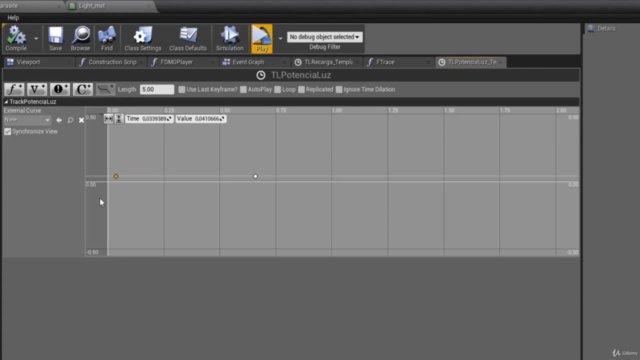This screenshot has height=360, width=640.
Task: Open the Find tool
Action: (x=107, y=38)
